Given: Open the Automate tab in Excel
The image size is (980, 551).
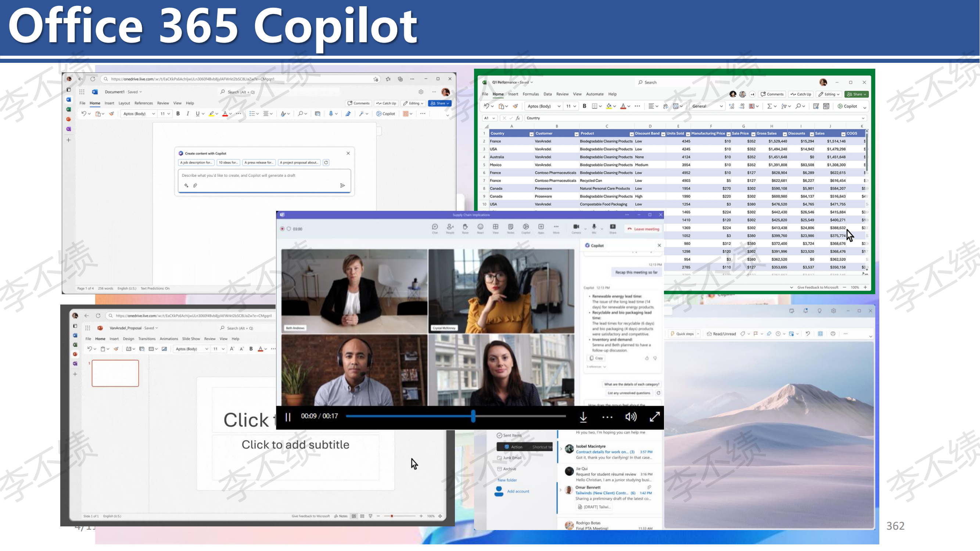Looking at the screenshot, I should pyautogui.click(x=595, y=94).
